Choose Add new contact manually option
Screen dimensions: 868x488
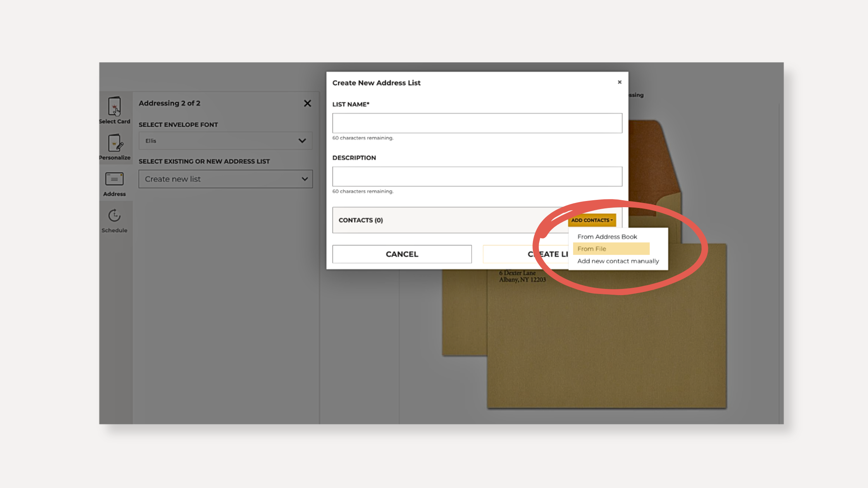coord(618,261)
